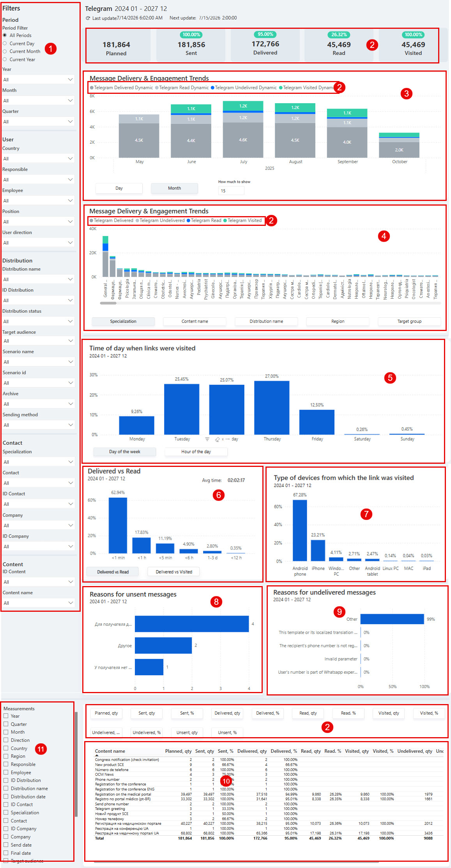Screen dimensions: 451x868
Task: Expand the Responsible filter dropdown
Action: pos(38,180)
